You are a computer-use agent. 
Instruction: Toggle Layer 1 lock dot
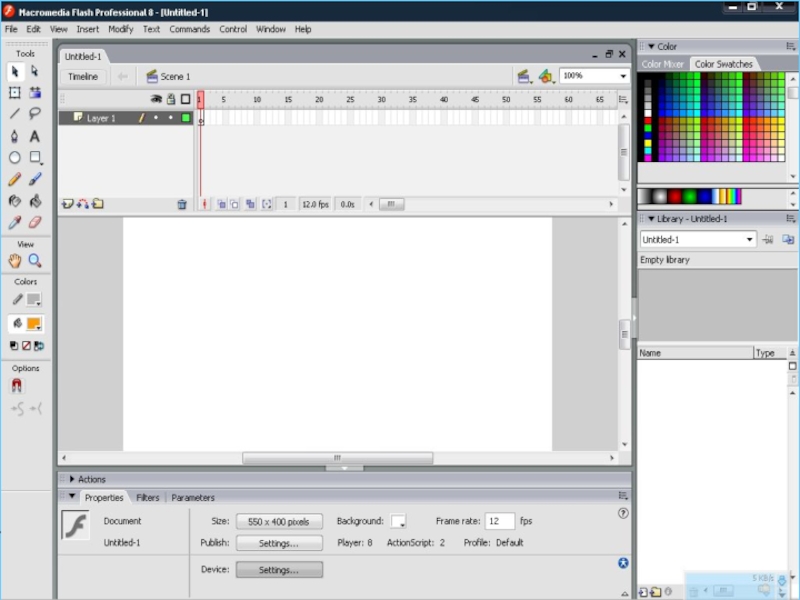pyautogui.click(x=170, y=118)
